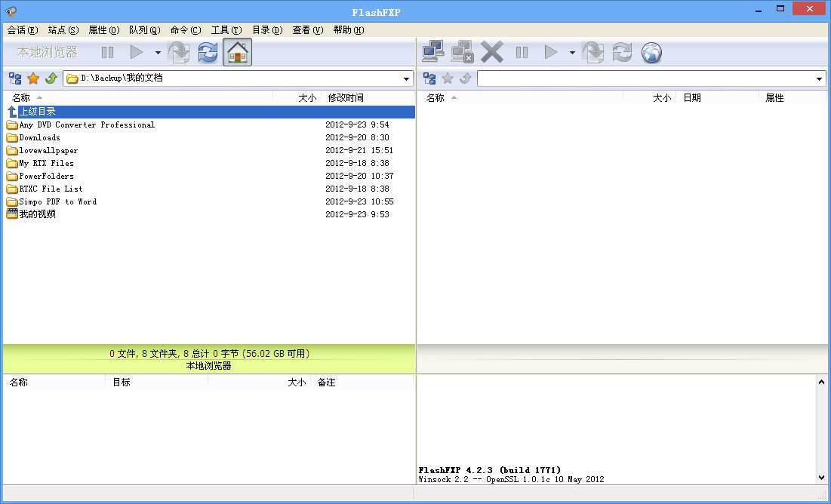
Task: Open the 站点(S) menu
Action: tap(63, 30)
